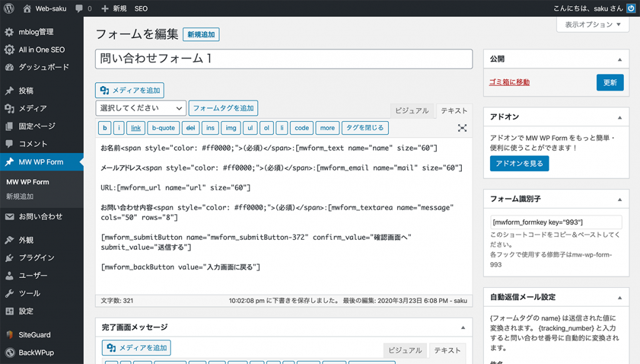640x364 pixels.
Task: Click the WordPress logo in admin bar
Action: point(8,8)
